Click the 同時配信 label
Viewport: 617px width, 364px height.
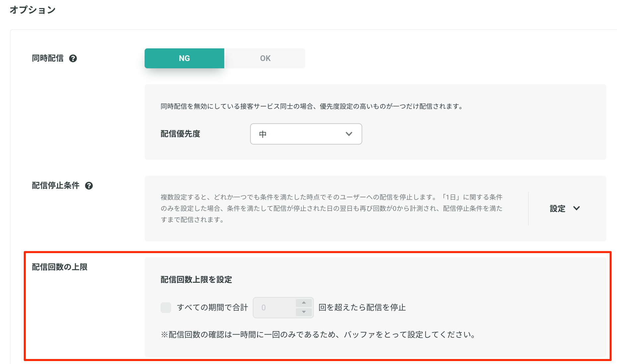click(x=48, y=58)
